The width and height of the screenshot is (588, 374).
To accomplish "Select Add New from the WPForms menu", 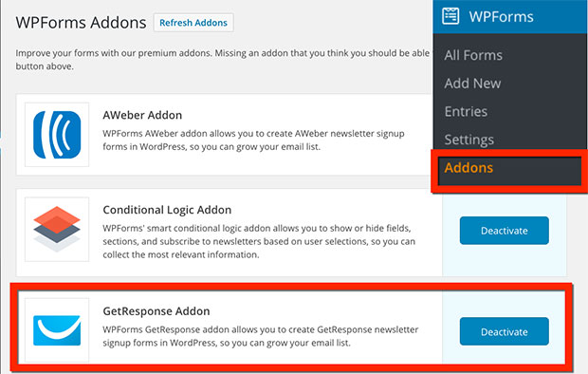I will 472,84.
